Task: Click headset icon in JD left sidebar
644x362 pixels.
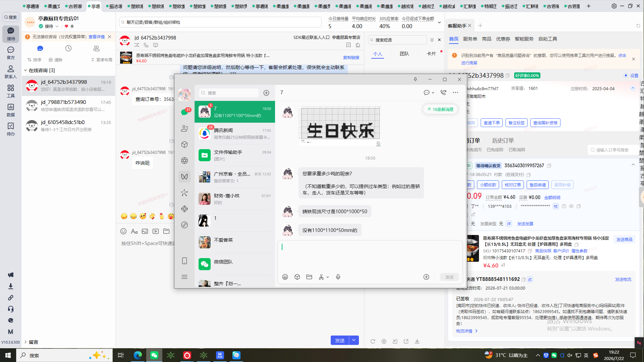Action: coord(11,309)
